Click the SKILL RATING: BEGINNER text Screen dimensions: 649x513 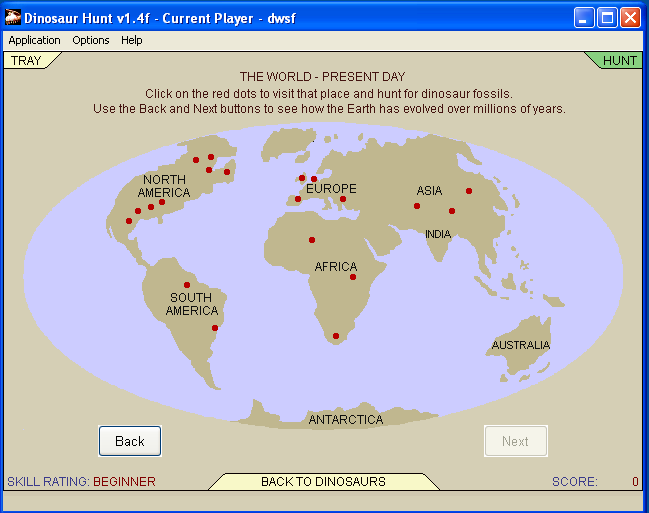click(82, 482)
